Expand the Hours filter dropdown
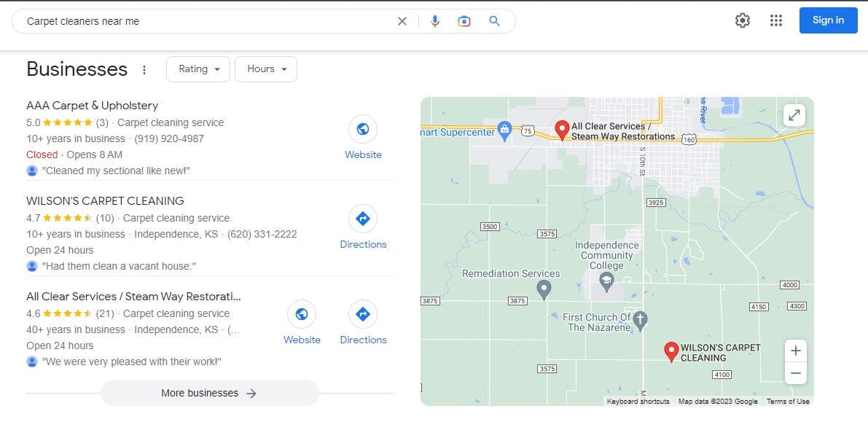868x422 pixels. 266,69
